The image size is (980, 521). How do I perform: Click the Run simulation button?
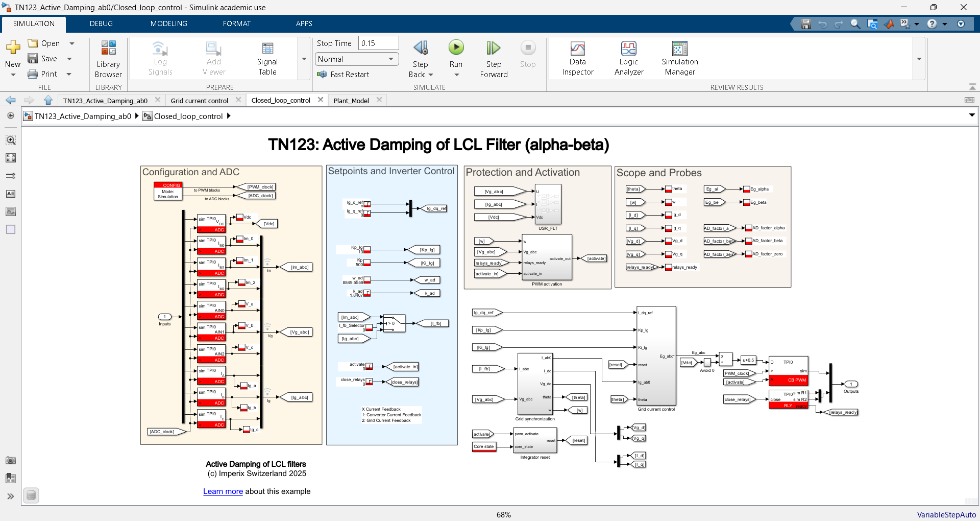[456, 48]
